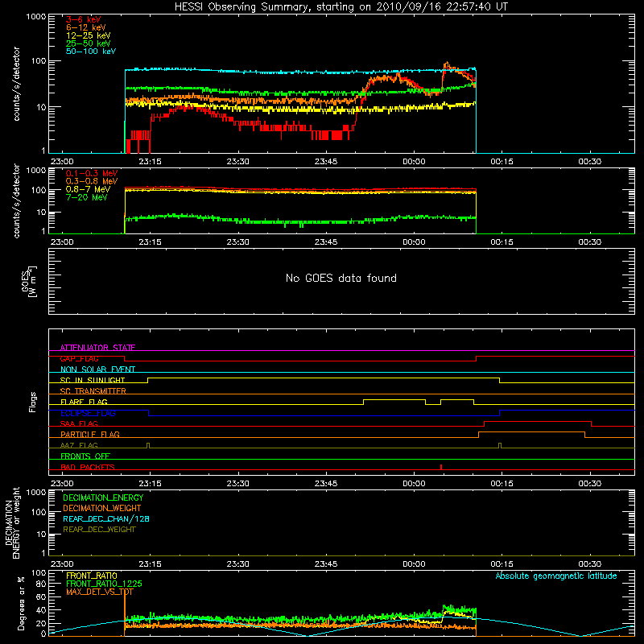Select the ECLIPSE_FLAG label
Image resolution: width=644 pixels, height=644 pixels.
(x=88, y=413)
